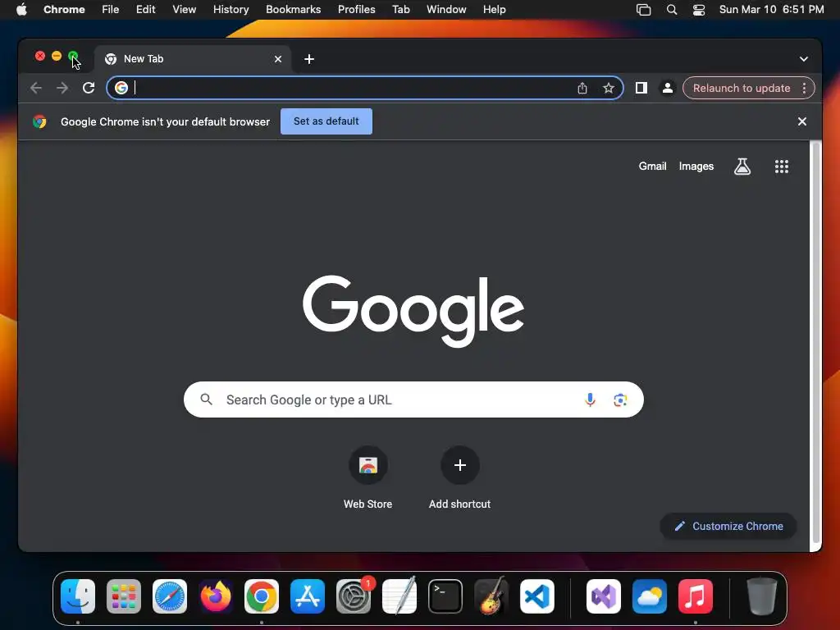Open TextEdit from the Dock
This screenshot has height=630, width=840.
399,596
